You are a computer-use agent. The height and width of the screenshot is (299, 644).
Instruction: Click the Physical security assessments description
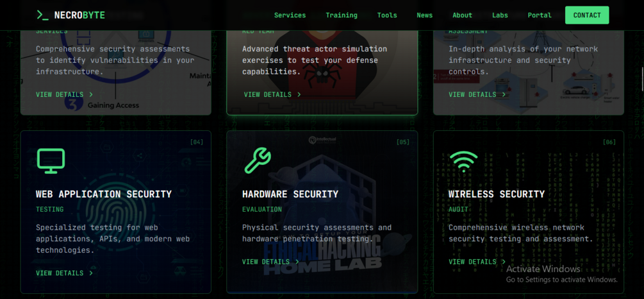tap(317, 233)
